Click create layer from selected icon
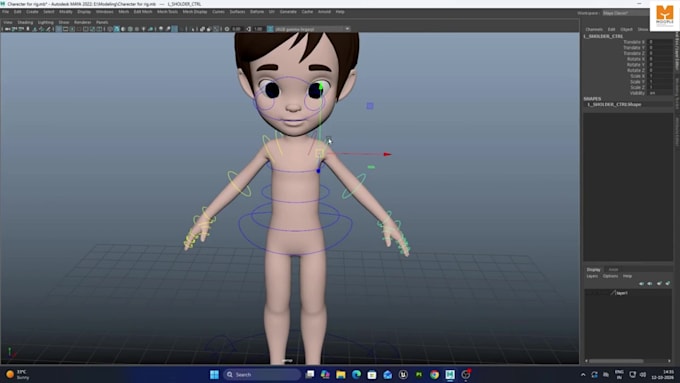Viewport: 680px width, 383px height. click(668, 283)
